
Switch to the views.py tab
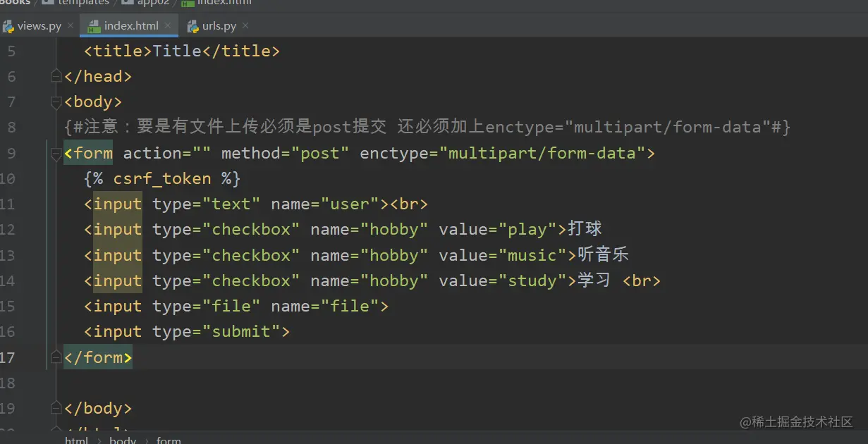point(39,25)
